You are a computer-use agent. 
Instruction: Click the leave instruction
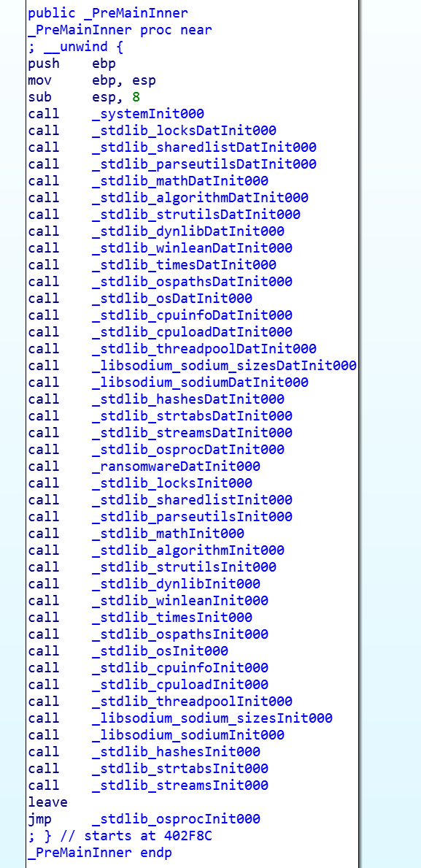tap(47, 802)
